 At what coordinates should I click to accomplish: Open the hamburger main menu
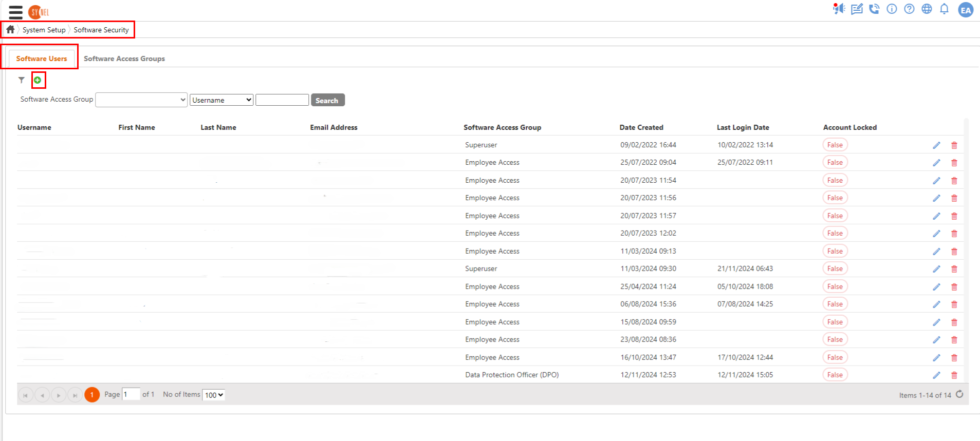(x=16, y=12)
